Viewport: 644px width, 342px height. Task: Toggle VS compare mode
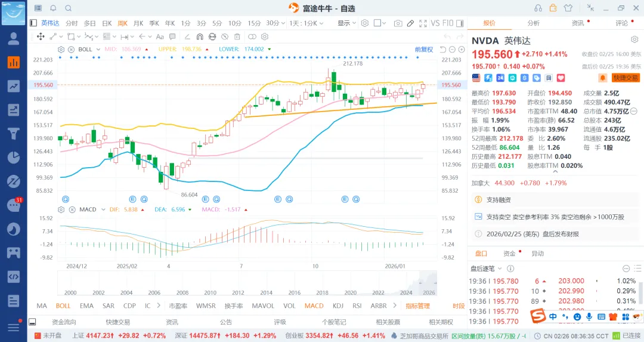[x=435, y=23]
